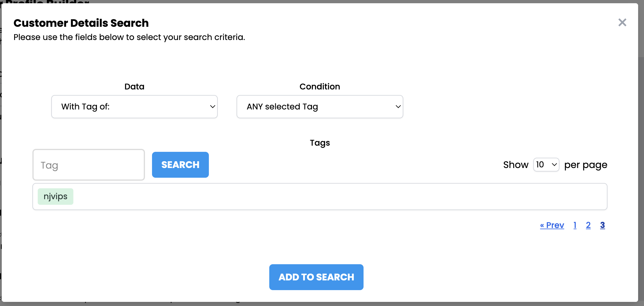Close the Customer Details Search dialog
Viewport: 644px width, 306px height.
pyautogui.click(x=622, y=22)
